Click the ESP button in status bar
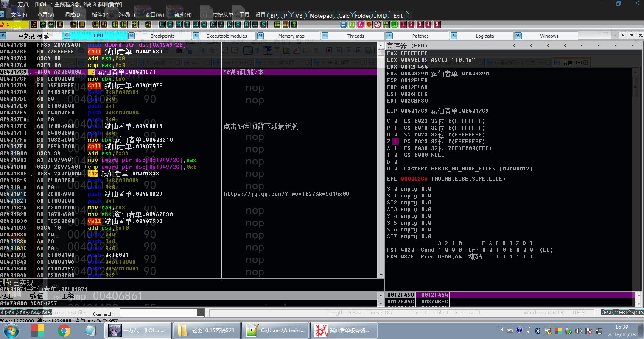 (x=609, y=313)
